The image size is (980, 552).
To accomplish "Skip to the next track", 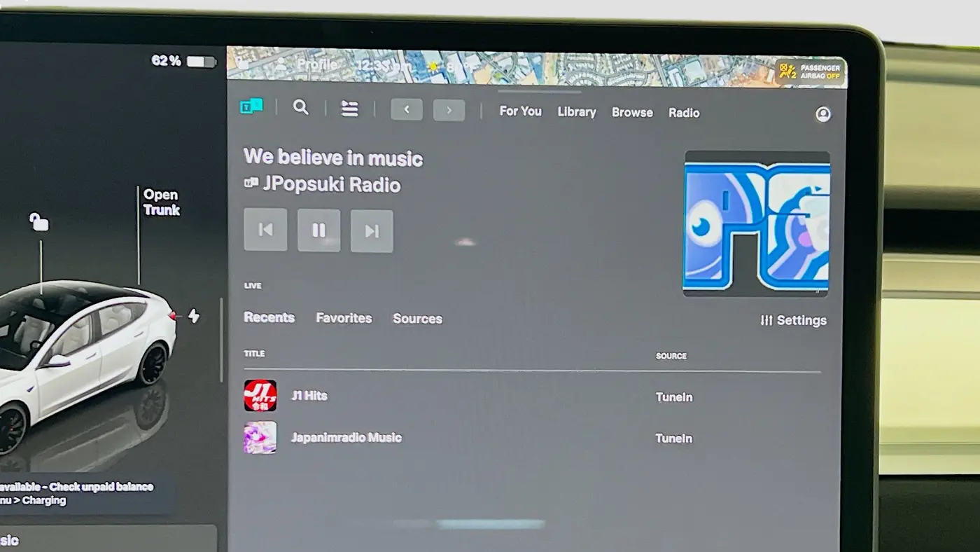I will 372,230.
